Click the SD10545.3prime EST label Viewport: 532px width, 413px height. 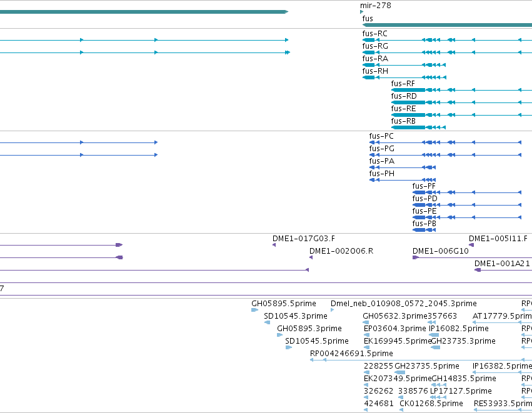click(x=296, y=316)
